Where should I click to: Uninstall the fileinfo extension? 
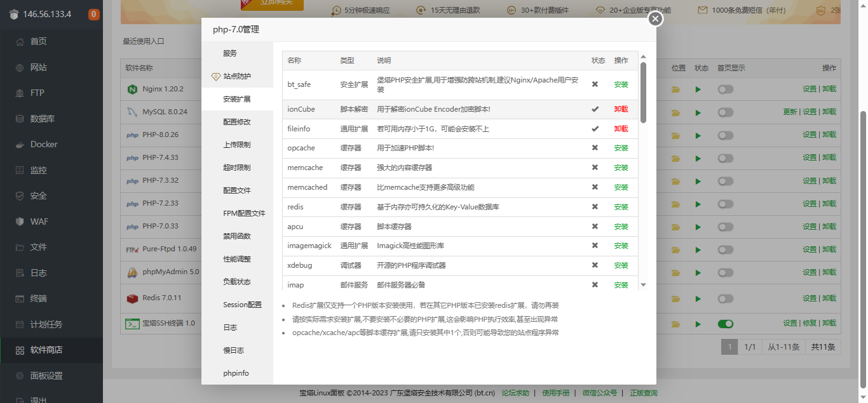click(x=621, y=129)
